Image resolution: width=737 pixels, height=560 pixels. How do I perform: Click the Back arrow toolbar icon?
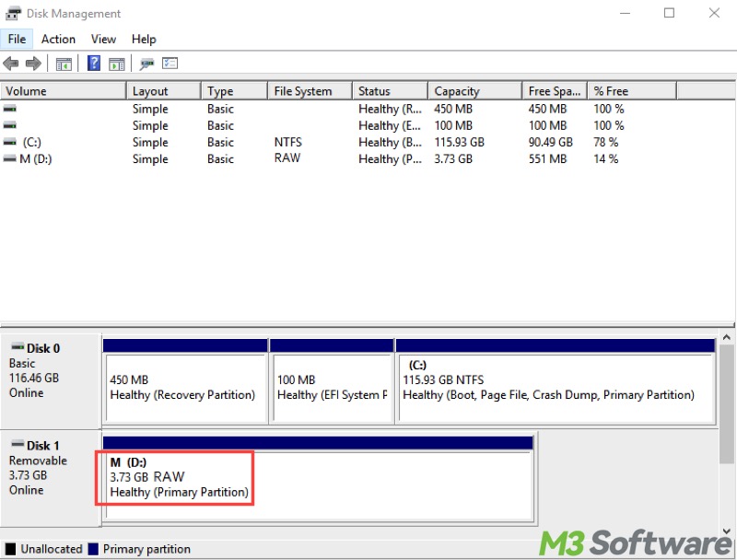(11, 64)
